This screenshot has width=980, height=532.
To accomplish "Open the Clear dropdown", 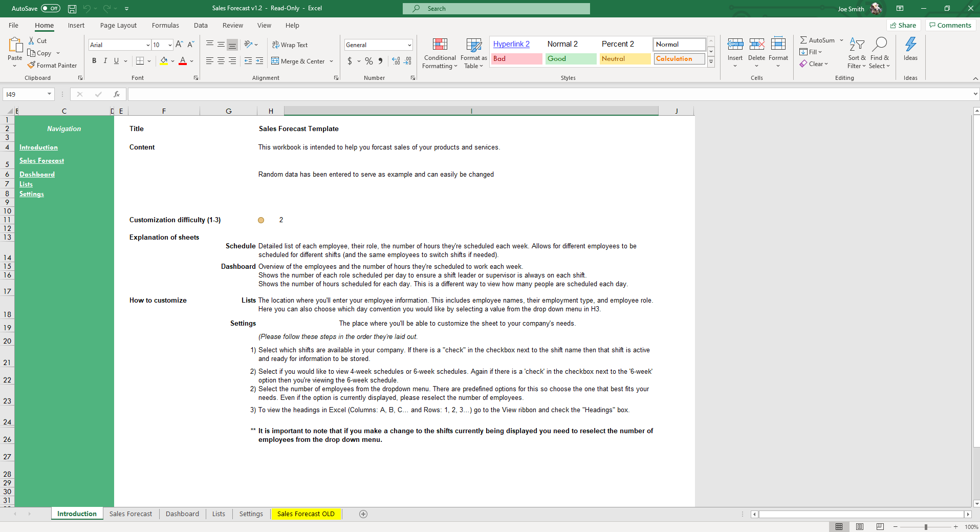I will pyautogui.click(x=814, y=64).
